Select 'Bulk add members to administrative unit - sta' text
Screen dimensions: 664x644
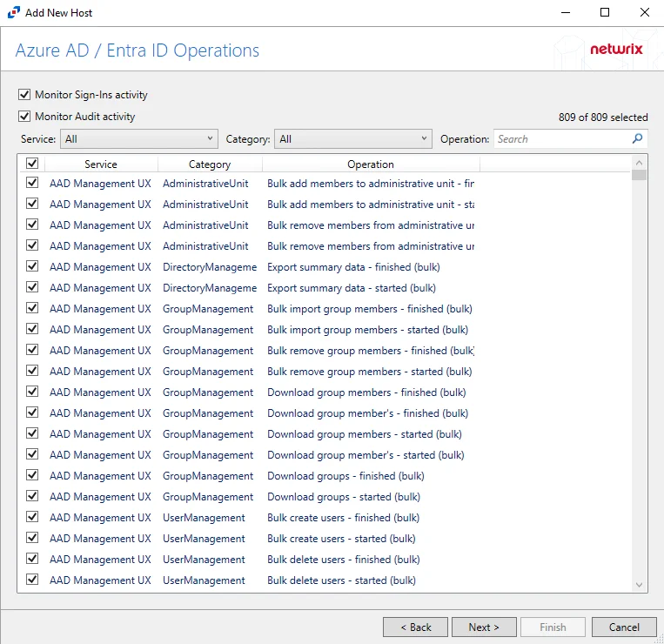click(x=371, y=205)
